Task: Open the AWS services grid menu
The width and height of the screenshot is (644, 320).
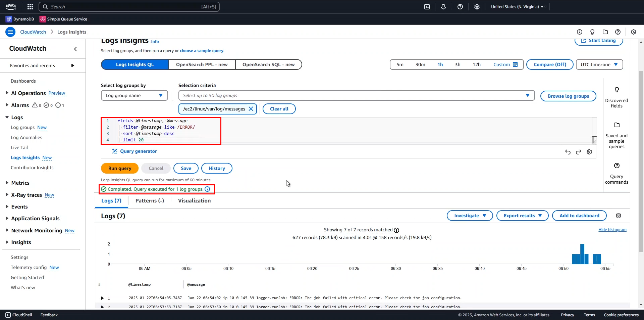Action: point(30,7)
